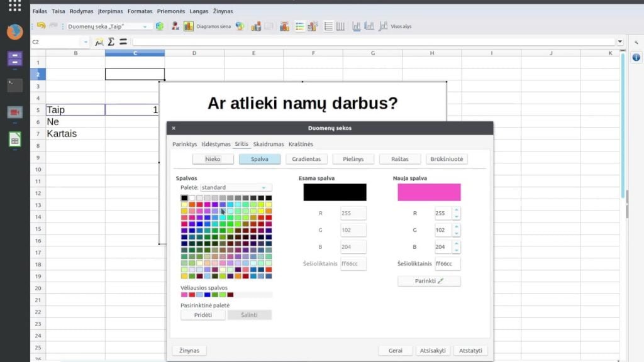644x362 pixels.
Task: Increase the new color R value
Action: 457,210
